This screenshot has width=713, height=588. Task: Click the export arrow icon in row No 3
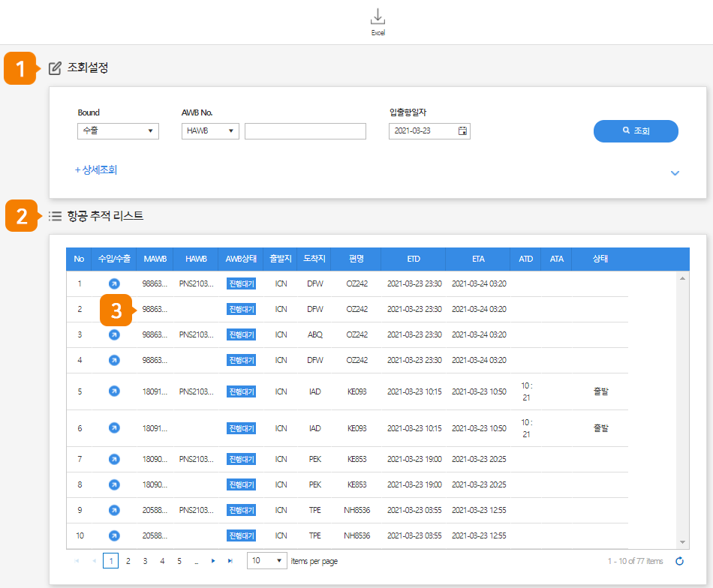click(114, 335)
